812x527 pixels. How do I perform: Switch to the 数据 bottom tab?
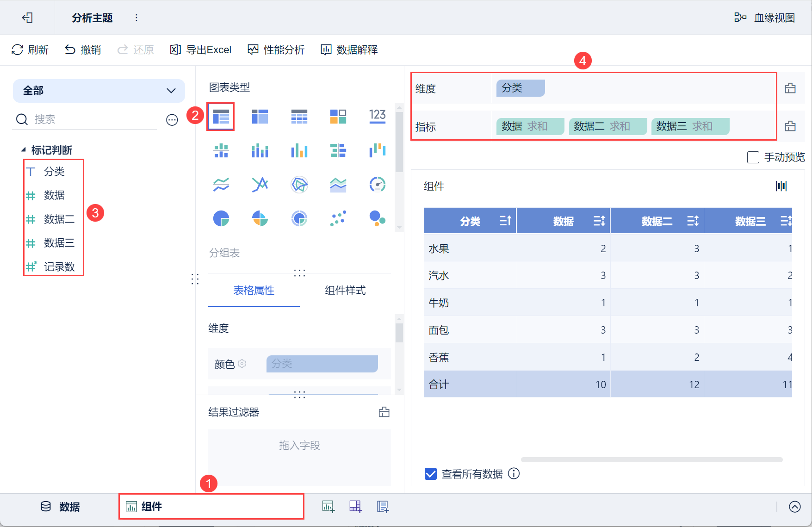coord(60,507)
